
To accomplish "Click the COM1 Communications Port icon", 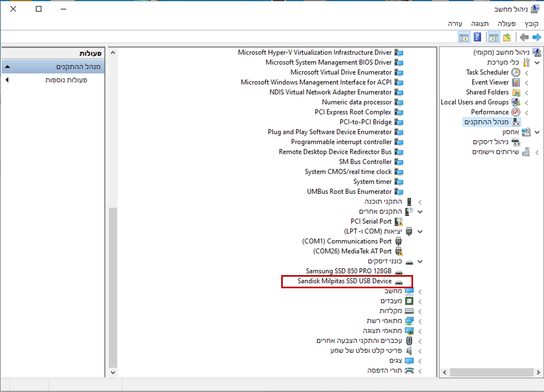I will point(398,241).
